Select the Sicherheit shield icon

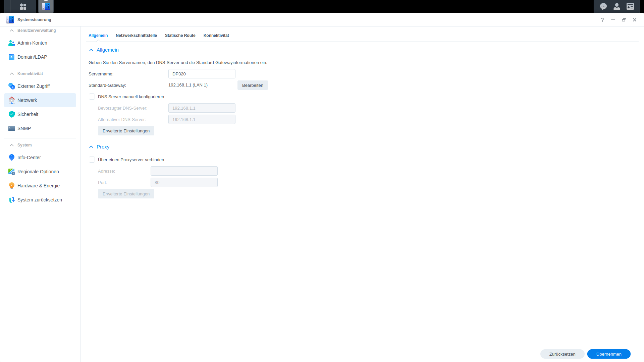(12, 114)
